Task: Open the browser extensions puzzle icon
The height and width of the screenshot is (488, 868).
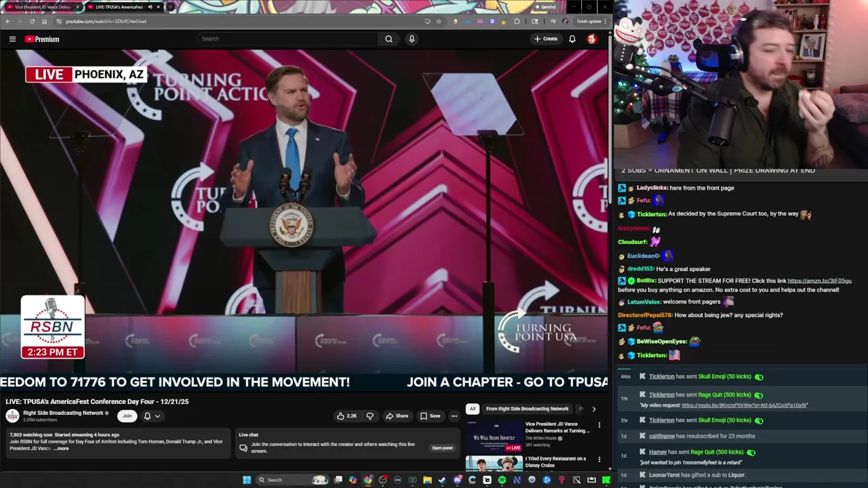Action: coord(517,21)
